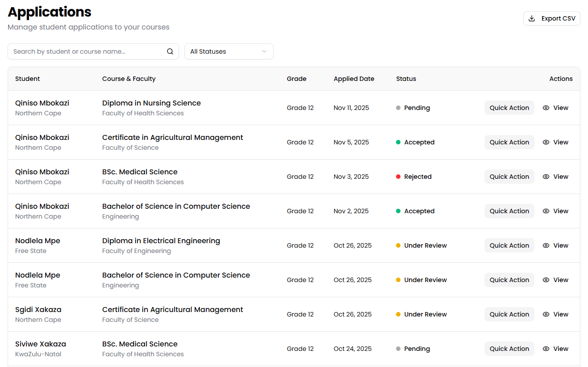This screenshot has width=588, height=367.
Task: Click Export CSV
Action: point(552,18)
